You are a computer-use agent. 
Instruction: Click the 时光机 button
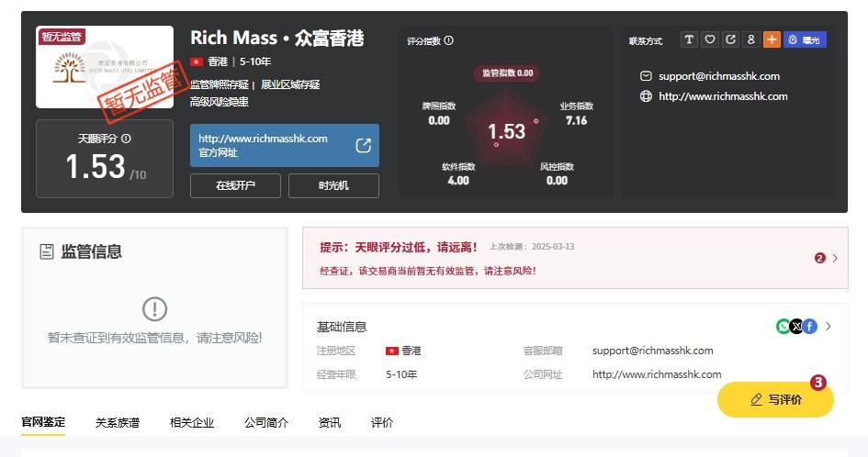(x=333, y=185)
